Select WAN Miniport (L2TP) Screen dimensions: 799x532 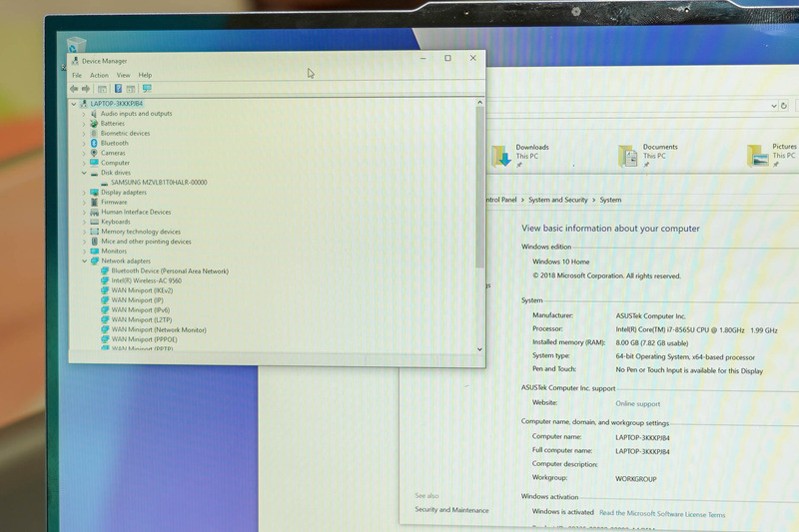click(142, 319)
